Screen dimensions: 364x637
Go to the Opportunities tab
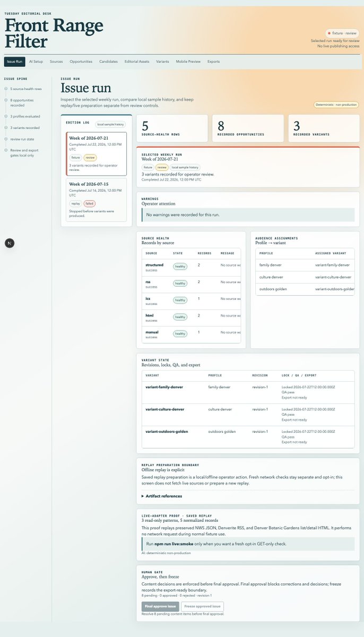(x=81, y=62)
